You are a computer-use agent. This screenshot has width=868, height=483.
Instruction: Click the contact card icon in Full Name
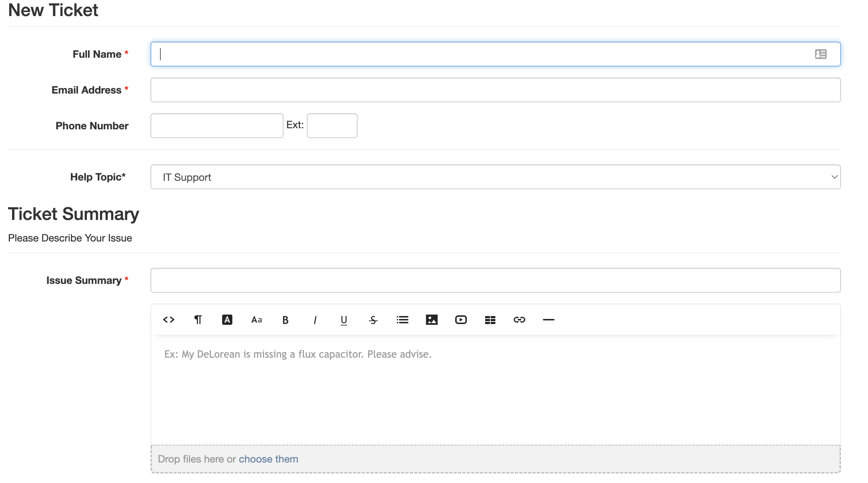[821, 54]
